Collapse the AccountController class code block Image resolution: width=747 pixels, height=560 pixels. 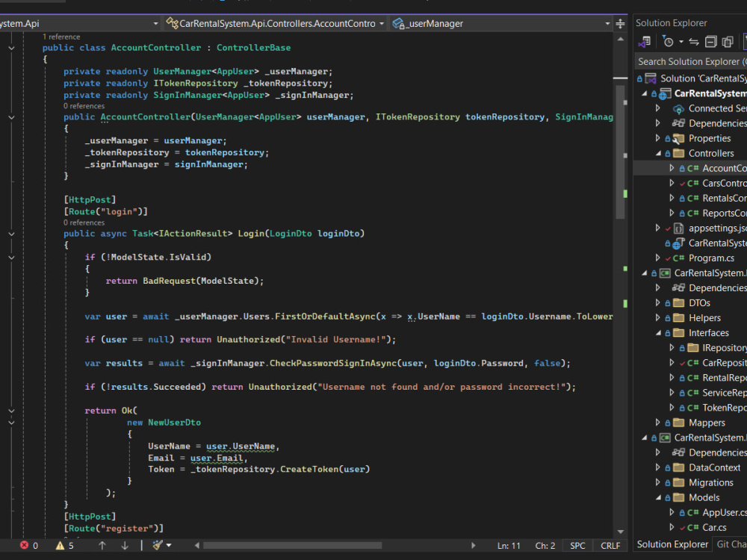[x=11, y=48]
